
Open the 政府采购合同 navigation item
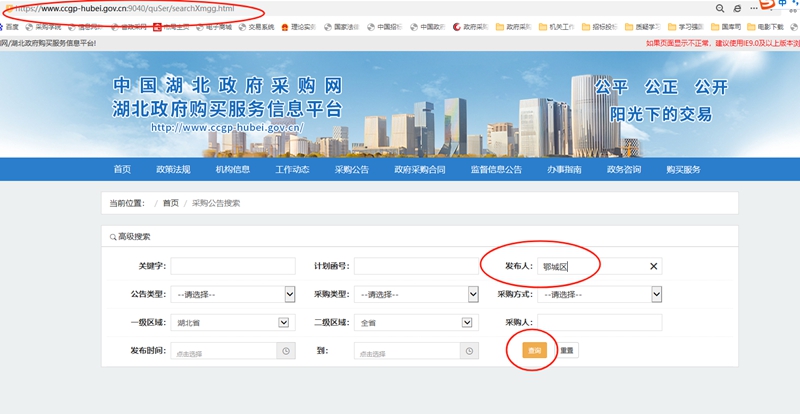coord(420,169)
